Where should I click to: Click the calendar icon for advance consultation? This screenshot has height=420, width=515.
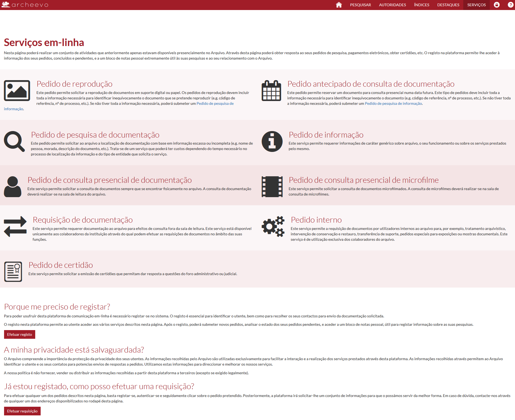[x=271, y=90]
